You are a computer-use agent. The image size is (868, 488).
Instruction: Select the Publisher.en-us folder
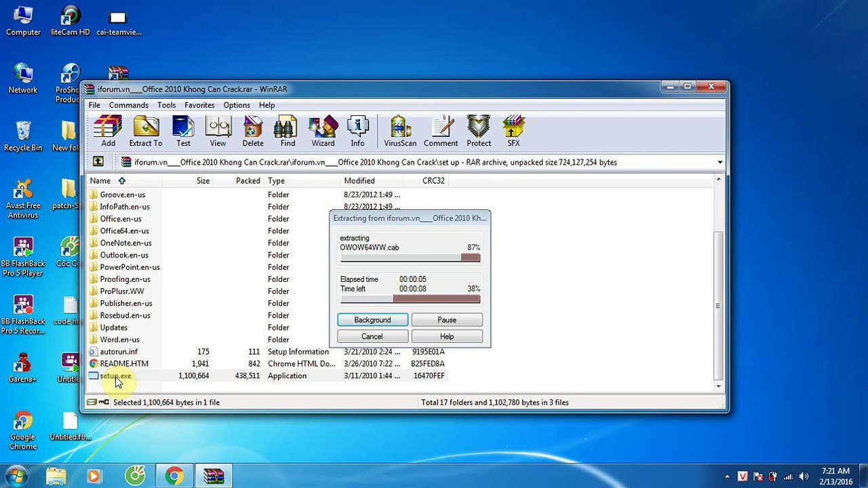pyautogui.click(x=126, y=304)
